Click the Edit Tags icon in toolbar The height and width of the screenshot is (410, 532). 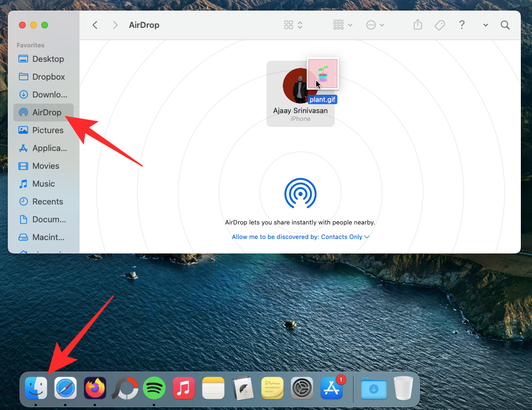[x=439, y=25]
